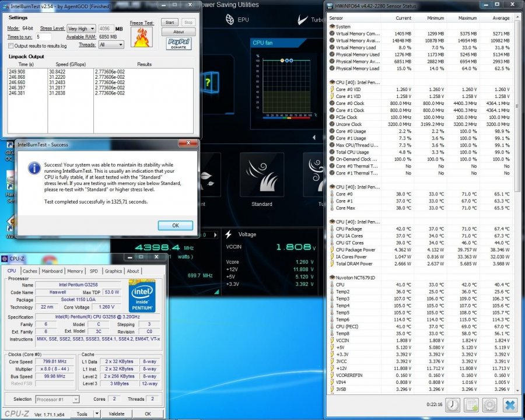Open the SPD tab in CPU-Z
Image resolution: width=525 pixels, height=420 pixels.
pyautogui.click(x=94, y=271)
